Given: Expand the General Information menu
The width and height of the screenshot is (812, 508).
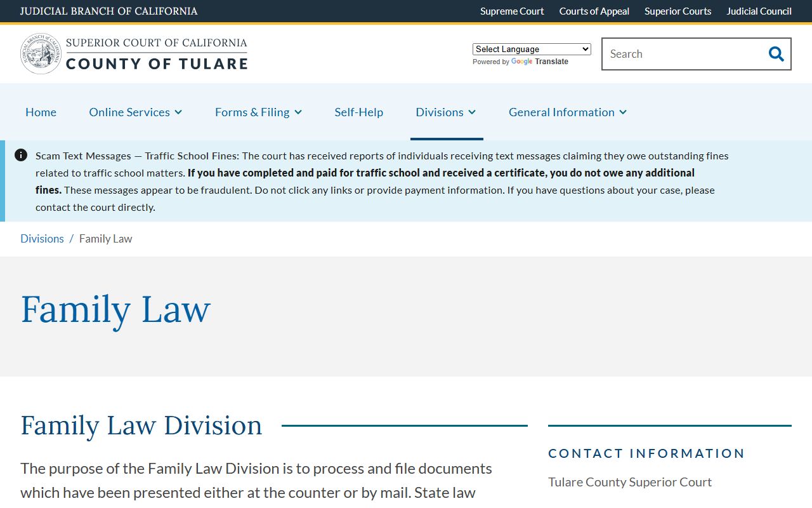Looking at the screenshot, I should click(x=568, y=112).
